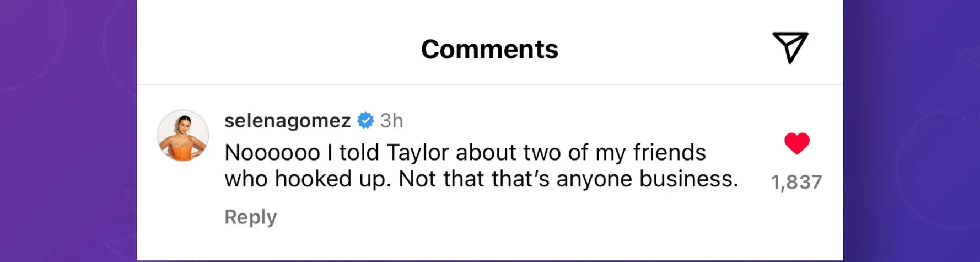The image size is (980, 262).
Task: Click the divider line below Comments header
Action: click(489, 84)
